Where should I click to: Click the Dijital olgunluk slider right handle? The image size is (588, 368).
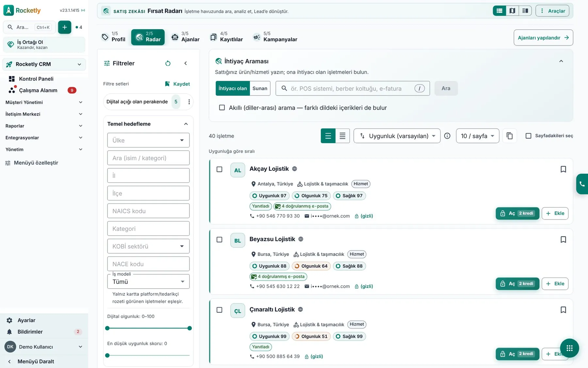pyautogui.click(x=189, y=328)
